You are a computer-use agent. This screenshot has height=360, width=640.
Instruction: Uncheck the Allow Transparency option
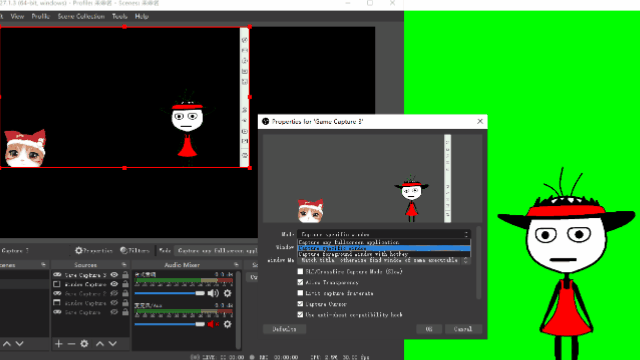click(x=300, y=282)
